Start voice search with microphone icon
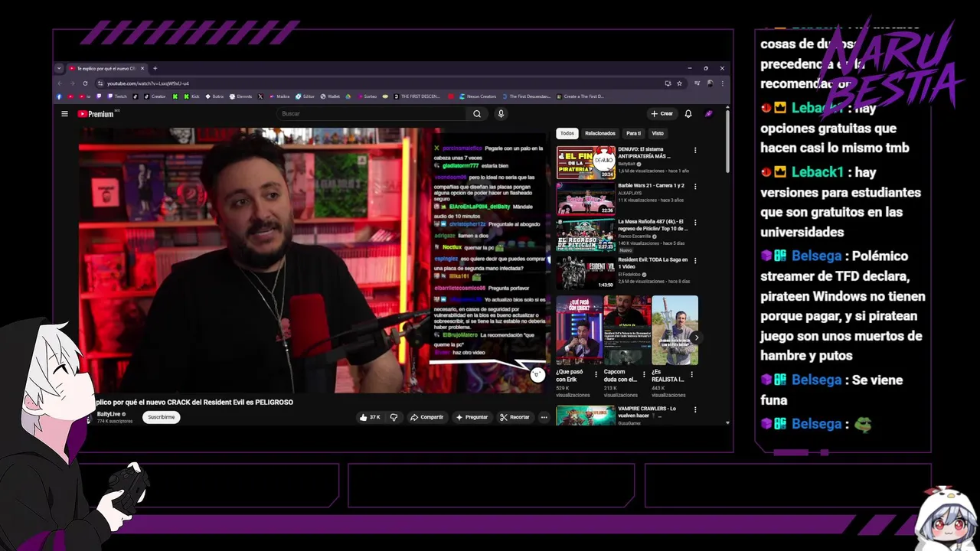Viewport: 980px width, 551px height. pyautogui.click(x=501, y=114)
